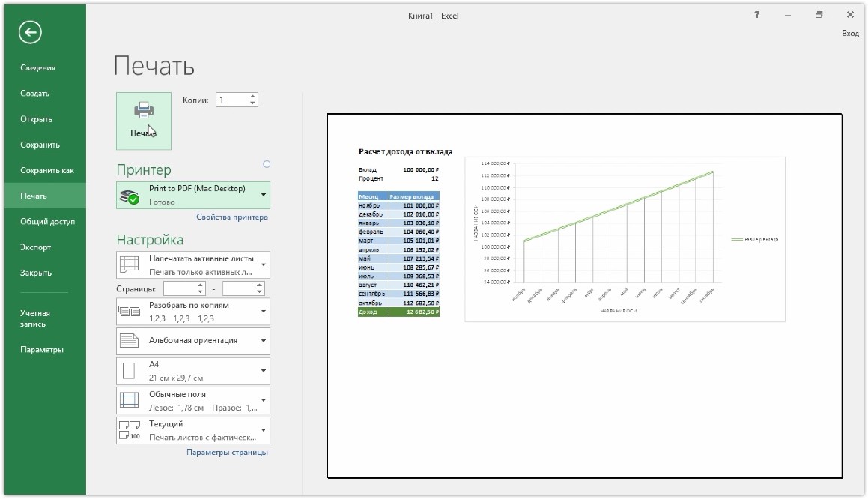868x499 pixels.
Task: Click the collate copies icon
Action: click(129, 311)
